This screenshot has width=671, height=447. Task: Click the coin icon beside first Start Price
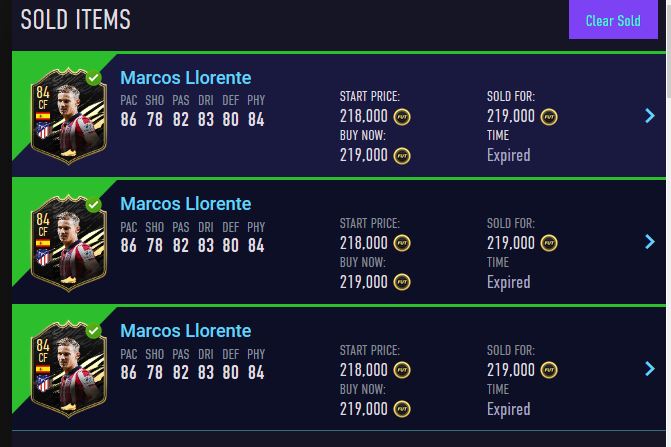coord(402,117)
